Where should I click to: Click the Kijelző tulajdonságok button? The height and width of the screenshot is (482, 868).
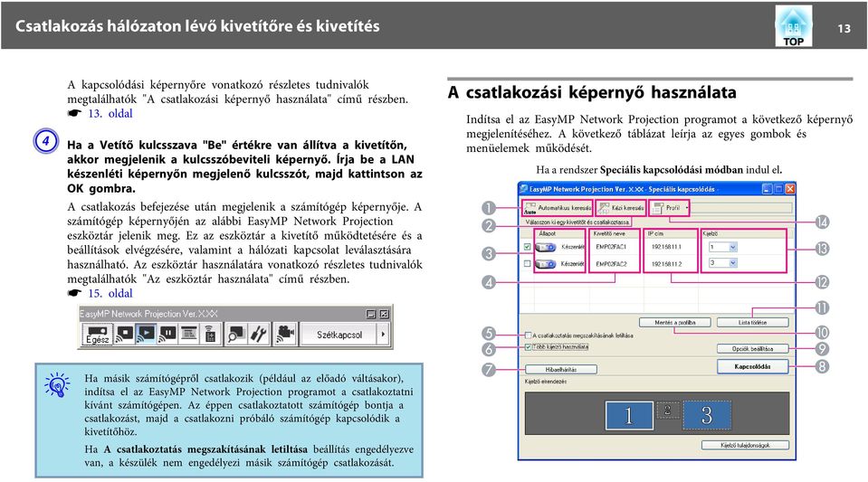click(x=745, y=445)
